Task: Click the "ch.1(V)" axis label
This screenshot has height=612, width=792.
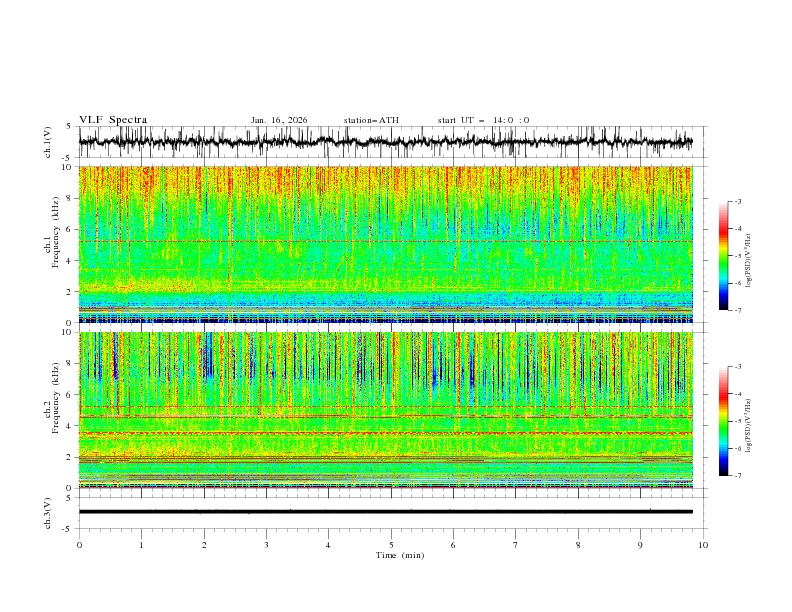Action: tap(48, 142)
